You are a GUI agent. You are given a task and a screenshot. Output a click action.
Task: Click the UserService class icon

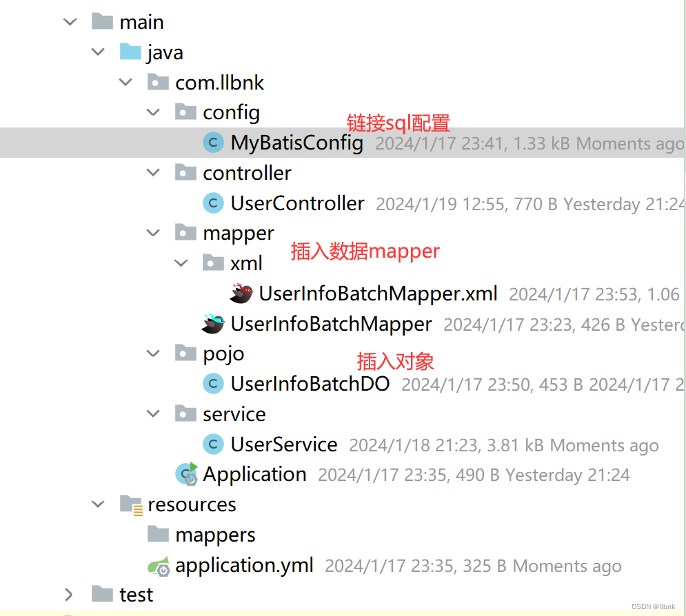pyautogui.click(x=214, y=444)
